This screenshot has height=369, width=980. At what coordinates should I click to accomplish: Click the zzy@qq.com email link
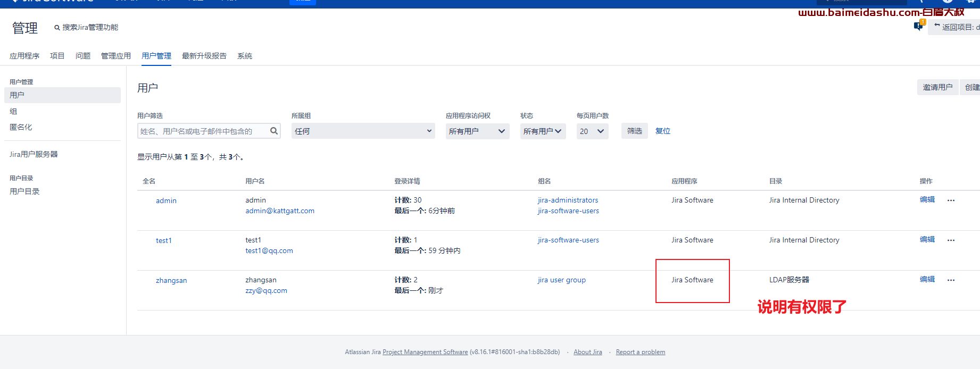click(x=266, y=290)
